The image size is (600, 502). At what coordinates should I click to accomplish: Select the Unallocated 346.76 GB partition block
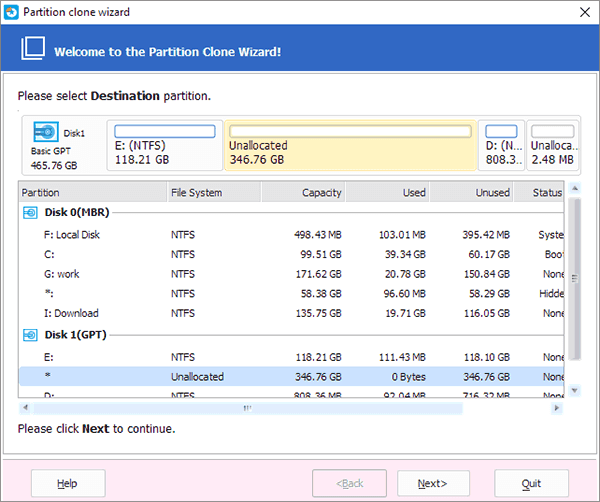[349, 145]
